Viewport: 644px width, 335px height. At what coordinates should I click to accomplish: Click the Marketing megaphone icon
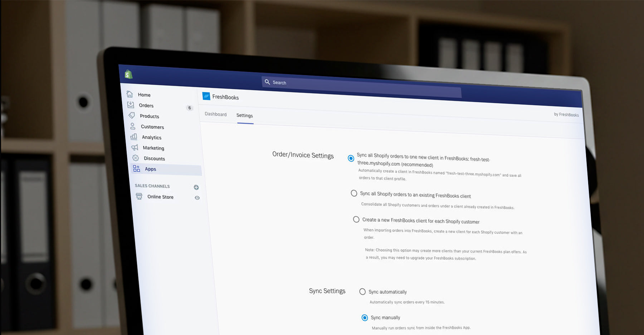(x=135, y=147)
